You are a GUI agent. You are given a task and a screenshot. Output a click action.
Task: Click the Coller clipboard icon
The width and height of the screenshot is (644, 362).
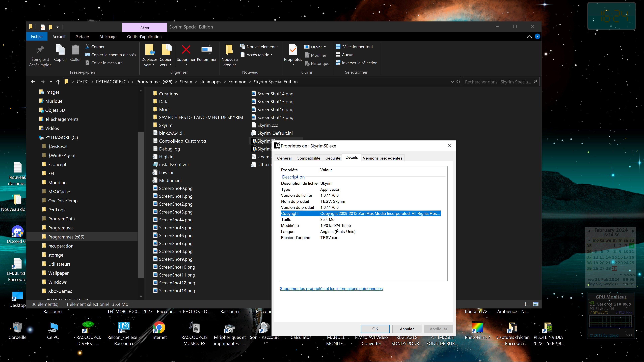[x=75, y=49]
